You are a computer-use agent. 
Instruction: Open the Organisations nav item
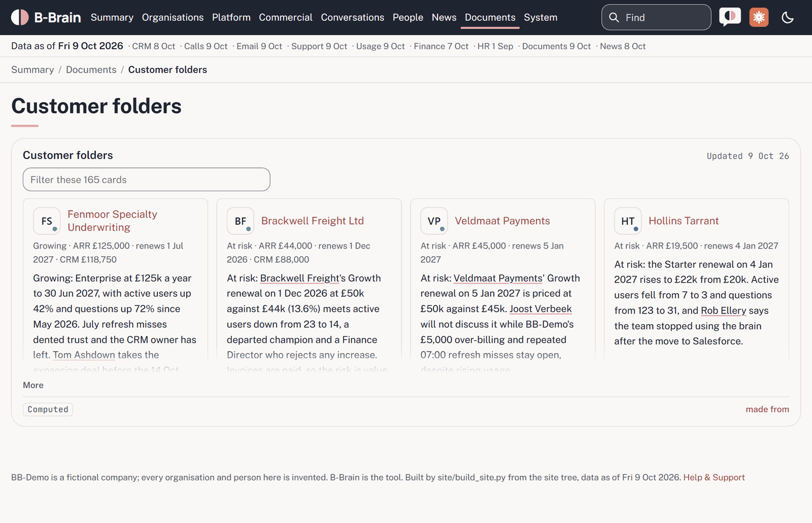(x=173, y=17)
